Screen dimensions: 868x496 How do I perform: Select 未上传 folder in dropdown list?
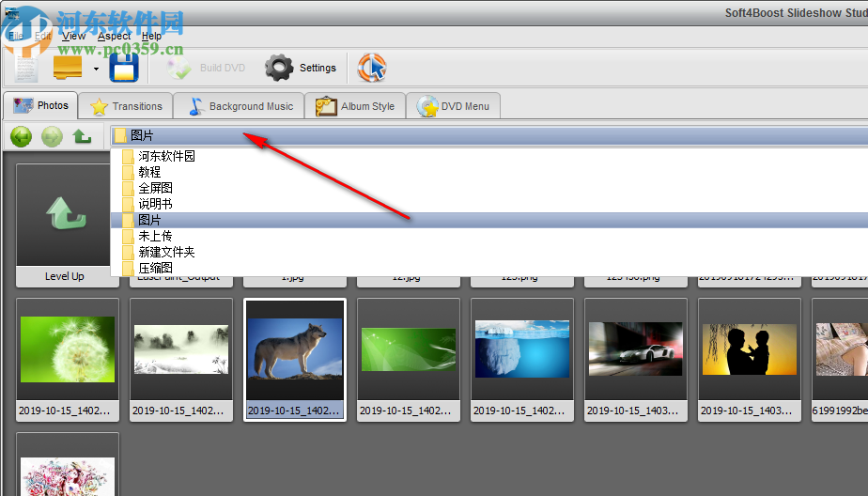489,237
